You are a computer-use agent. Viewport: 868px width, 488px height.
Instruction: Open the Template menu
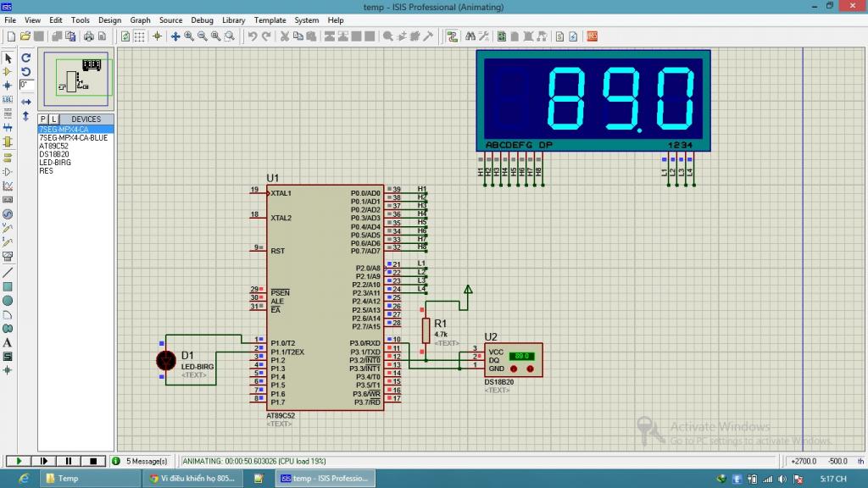click(x=270, y=20)
